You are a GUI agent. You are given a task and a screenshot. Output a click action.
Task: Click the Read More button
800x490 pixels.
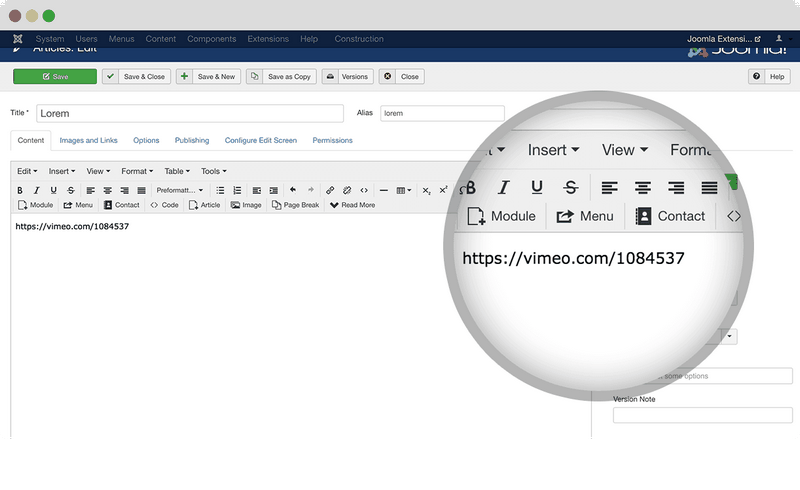coord(352,205)
